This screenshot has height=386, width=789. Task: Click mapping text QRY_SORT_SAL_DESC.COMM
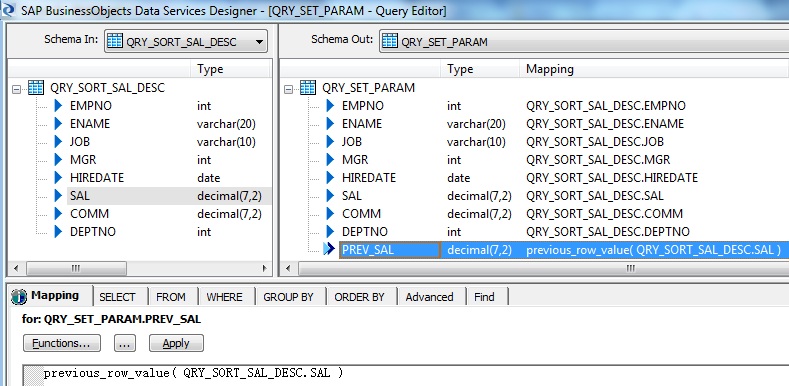[604, 214]
